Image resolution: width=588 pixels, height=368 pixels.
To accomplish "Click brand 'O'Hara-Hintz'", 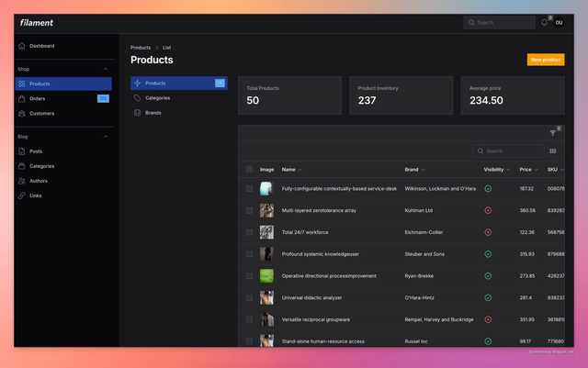I will point(419,297).
